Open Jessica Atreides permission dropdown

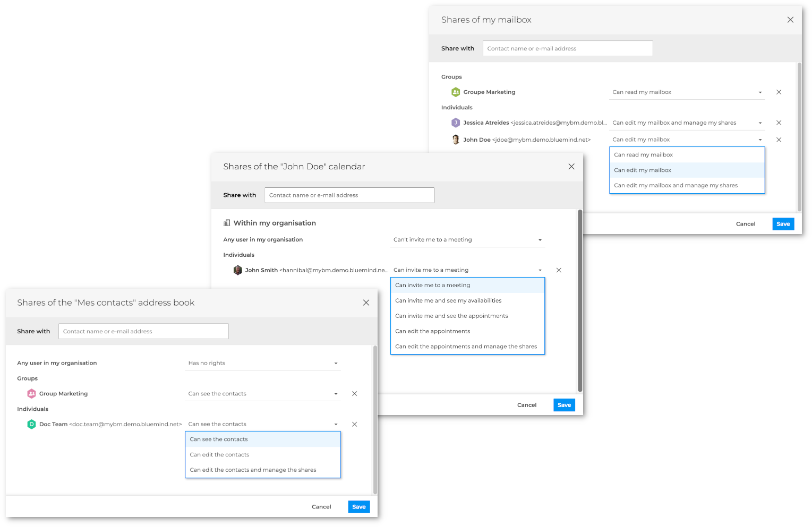point(687,123)
